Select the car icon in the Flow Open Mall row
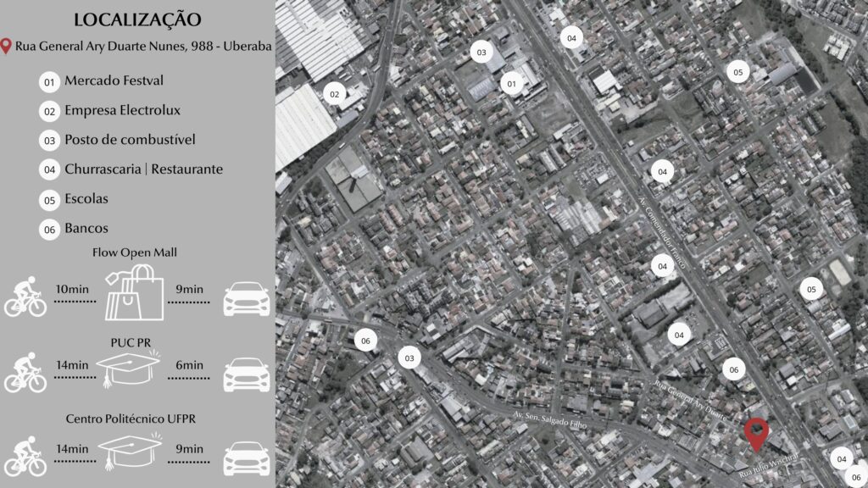 coord(246,299)
